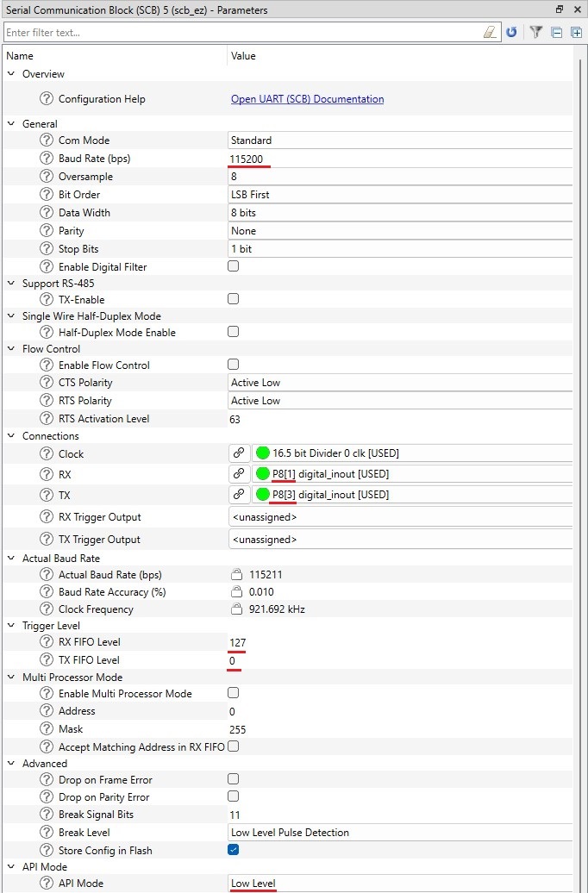Image resolution: width=588 pixels, height=893 pixels.
Task: Click the expand all icon in toolbar
Action: (x=576, y=33)
